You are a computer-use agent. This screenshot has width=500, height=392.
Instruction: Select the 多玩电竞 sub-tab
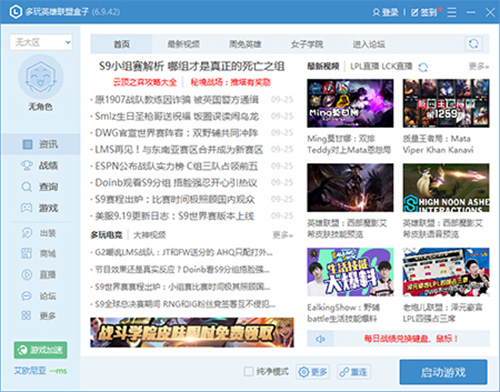coord(106,235)
